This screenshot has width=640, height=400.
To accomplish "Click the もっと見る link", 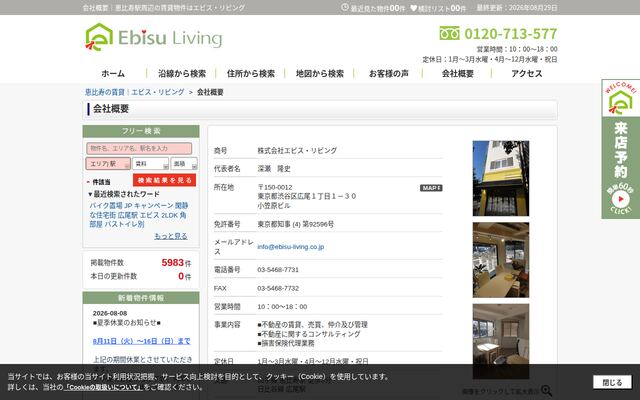I will [171, 236].
